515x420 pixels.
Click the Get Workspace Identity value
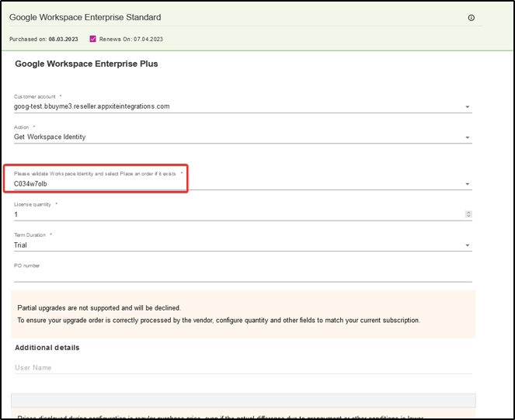[x=50, y=137]
